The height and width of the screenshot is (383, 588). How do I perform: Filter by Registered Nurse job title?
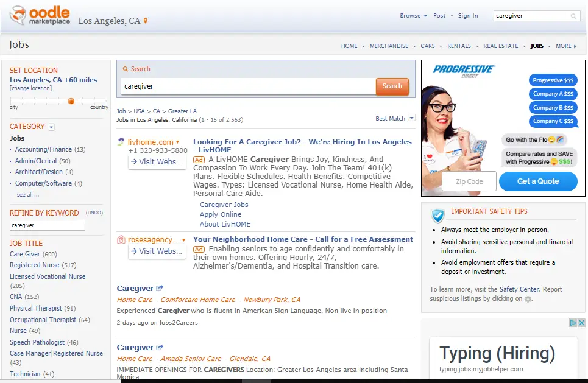tap(35, 265)
